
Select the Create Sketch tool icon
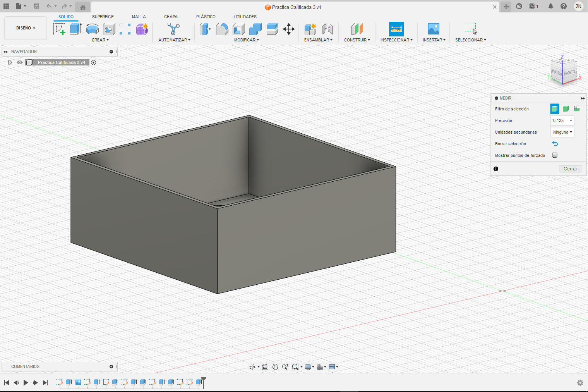pyautogui.click(x=59, y=29)
